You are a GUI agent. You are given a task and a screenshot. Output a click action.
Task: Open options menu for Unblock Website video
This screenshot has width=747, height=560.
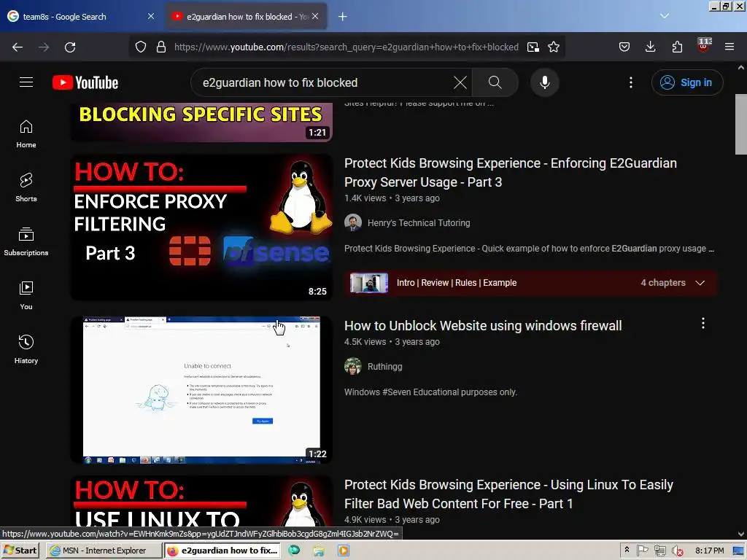(x=703, y=324)
